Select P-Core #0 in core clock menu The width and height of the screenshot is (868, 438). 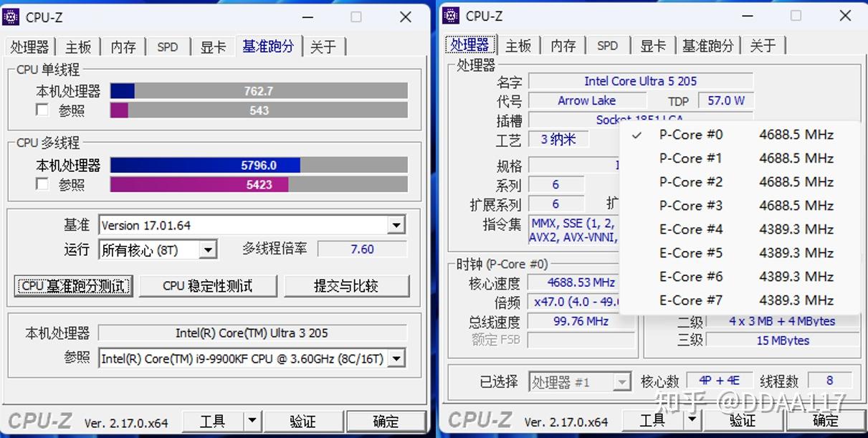click(740, 135)
